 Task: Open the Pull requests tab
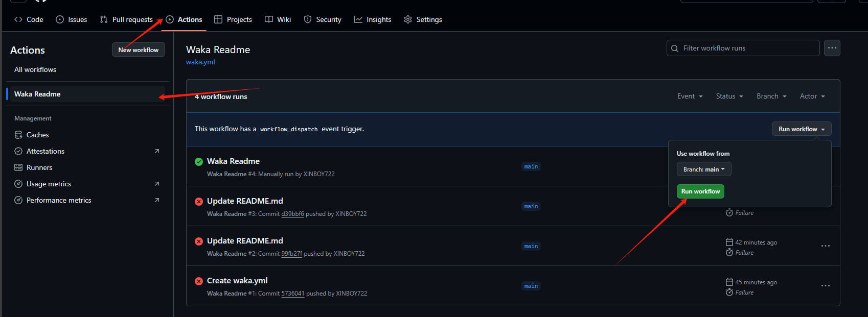tap(127, 19)
